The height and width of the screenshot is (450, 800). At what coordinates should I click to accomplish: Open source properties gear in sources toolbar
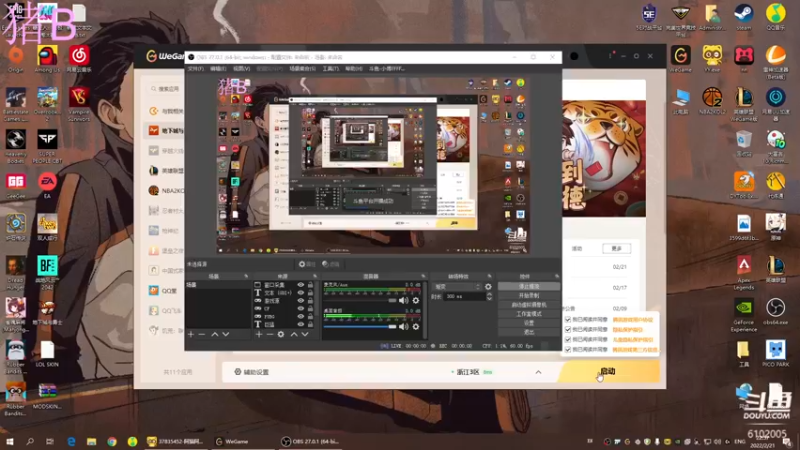[281, 334]
